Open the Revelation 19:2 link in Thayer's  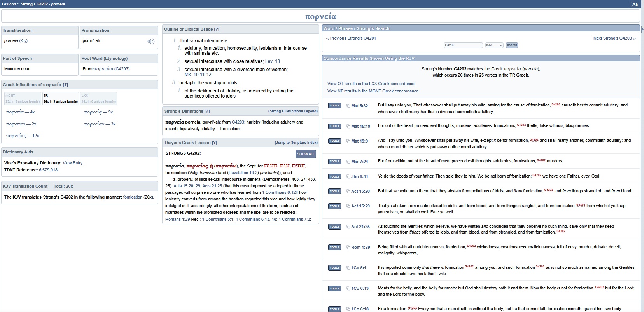click(x=243, y=173)
